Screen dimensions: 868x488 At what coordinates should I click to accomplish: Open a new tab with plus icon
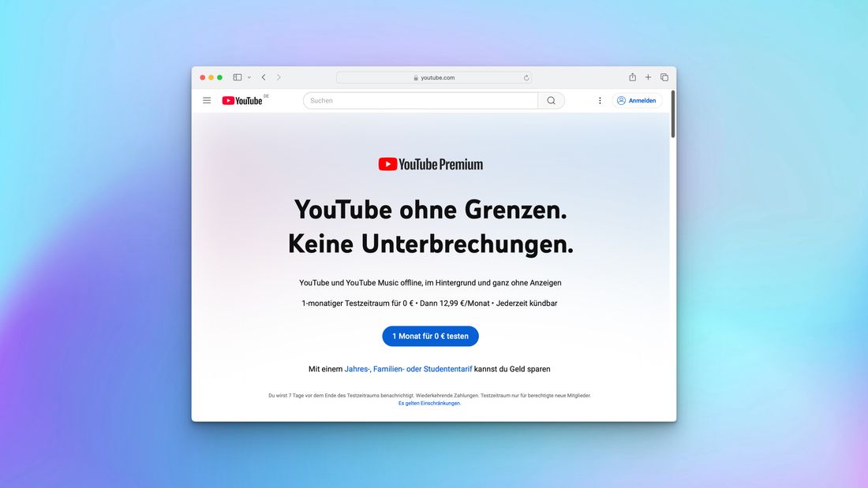click(x=648, y=77)
